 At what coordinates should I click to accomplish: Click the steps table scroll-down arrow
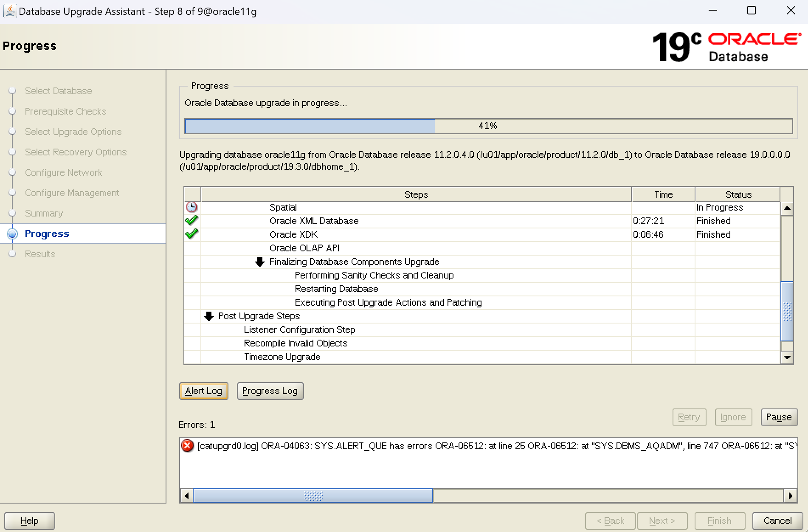787,357
